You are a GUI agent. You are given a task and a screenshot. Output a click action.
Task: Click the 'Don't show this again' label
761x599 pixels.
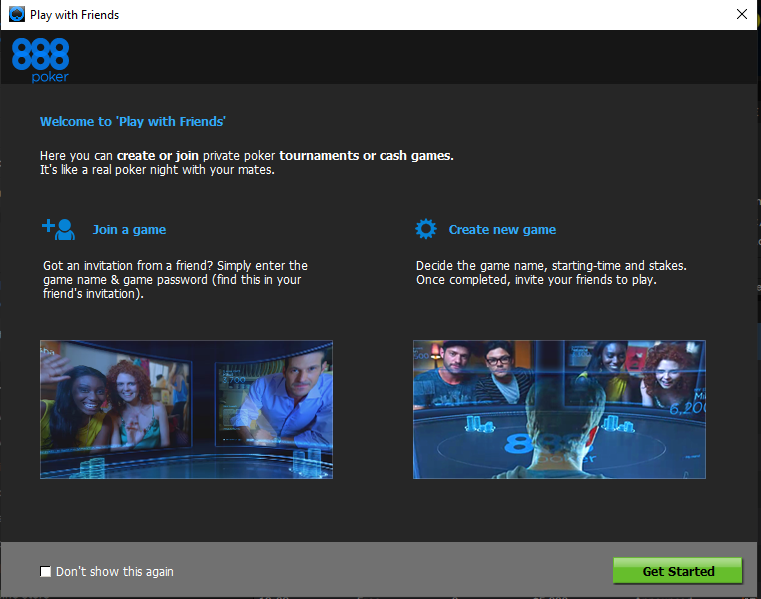point(115,572)
